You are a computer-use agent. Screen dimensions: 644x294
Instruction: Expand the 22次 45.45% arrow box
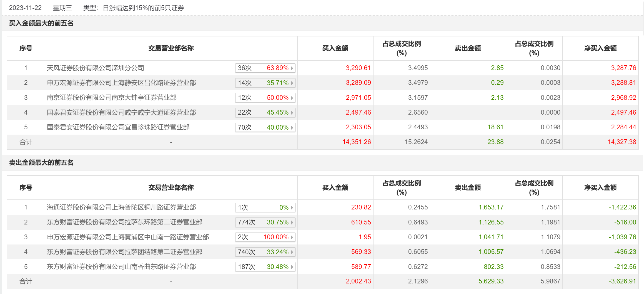(265, 112)
